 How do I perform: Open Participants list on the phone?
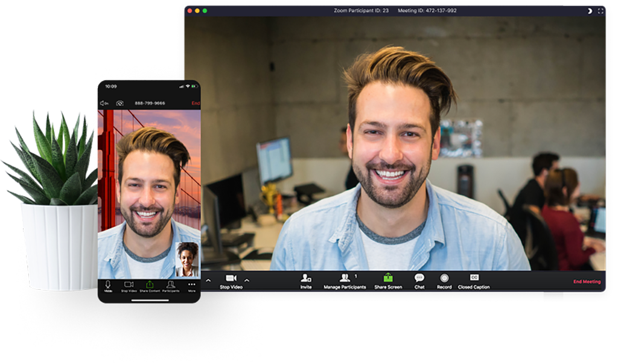171,286
